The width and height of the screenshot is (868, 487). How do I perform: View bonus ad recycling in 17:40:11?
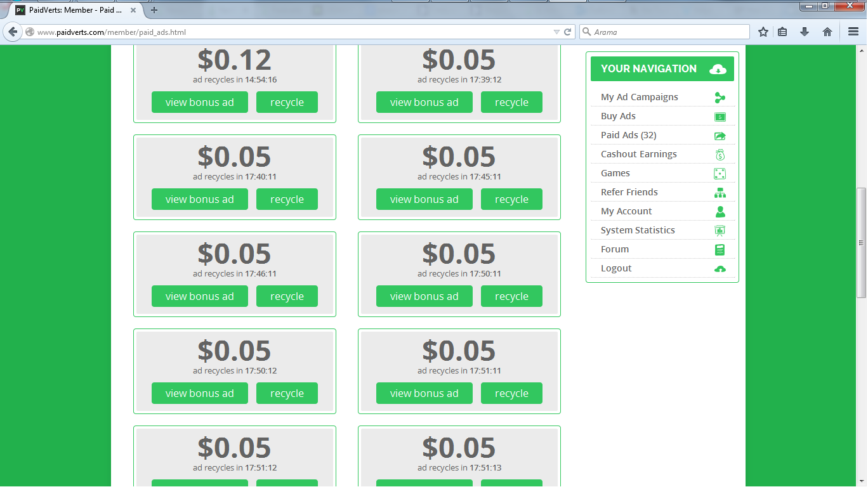pos(200,199)
